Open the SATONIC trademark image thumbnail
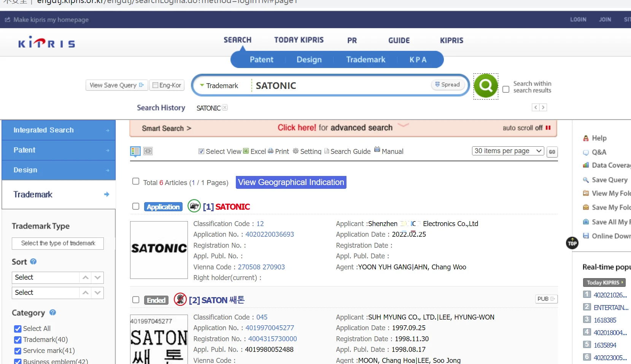Image resolution: width=631 pixels, height=364 pixels. pos(159,250)
